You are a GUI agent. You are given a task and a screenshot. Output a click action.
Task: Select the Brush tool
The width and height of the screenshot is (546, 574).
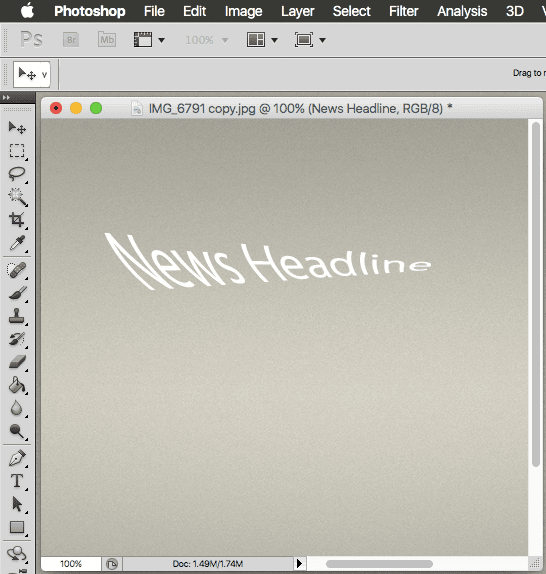17,293
